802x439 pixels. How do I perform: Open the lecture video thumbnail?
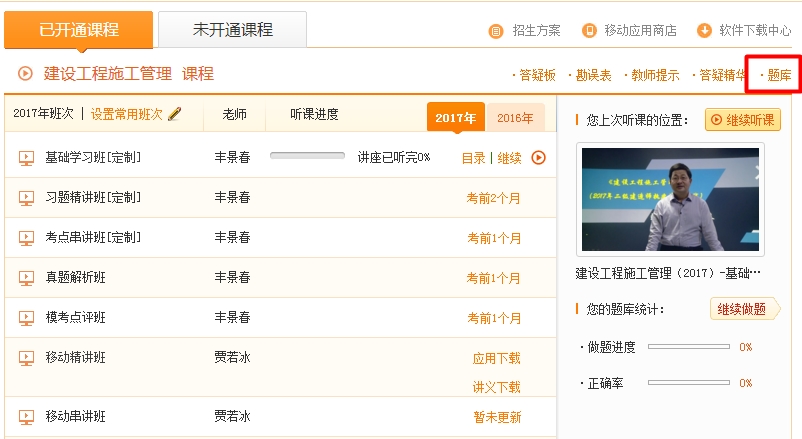click(x=670, y=200)
